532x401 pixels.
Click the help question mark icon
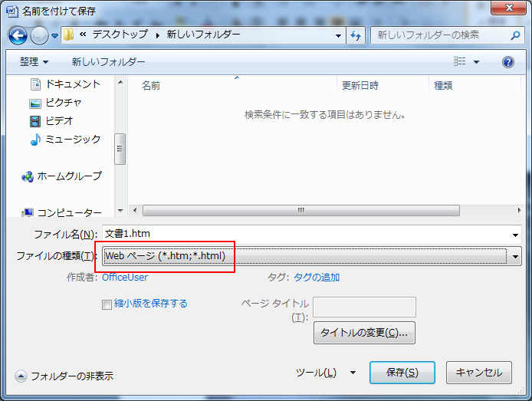point(507,62)
